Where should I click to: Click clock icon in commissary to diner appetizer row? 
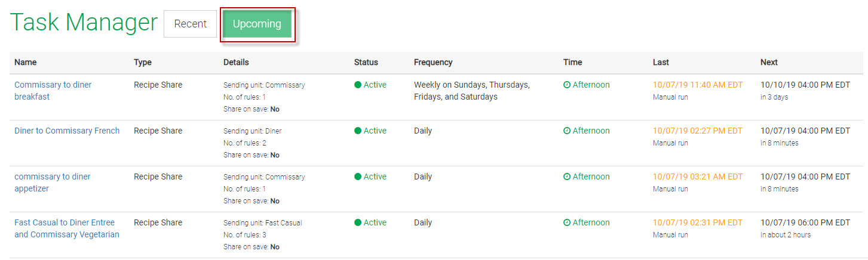coord(567,177)
